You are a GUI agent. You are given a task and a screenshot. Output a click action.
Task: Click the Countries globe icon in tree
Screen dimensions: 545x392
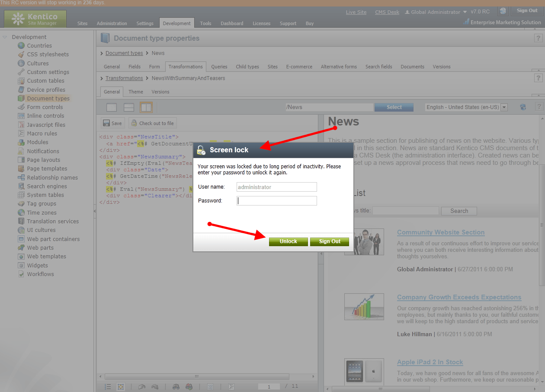tap(21, 45)
